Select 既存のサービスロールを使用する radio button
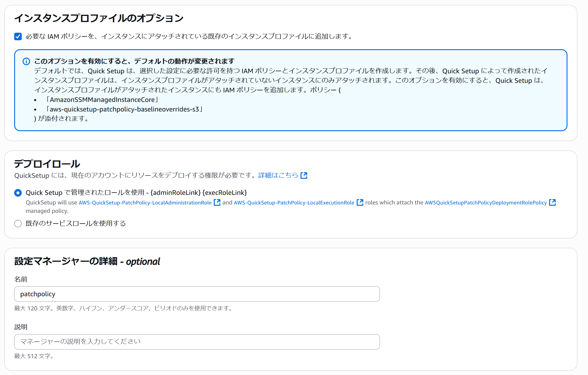The image size is (588, 375). pyautogui.click(x=18, y=224)
